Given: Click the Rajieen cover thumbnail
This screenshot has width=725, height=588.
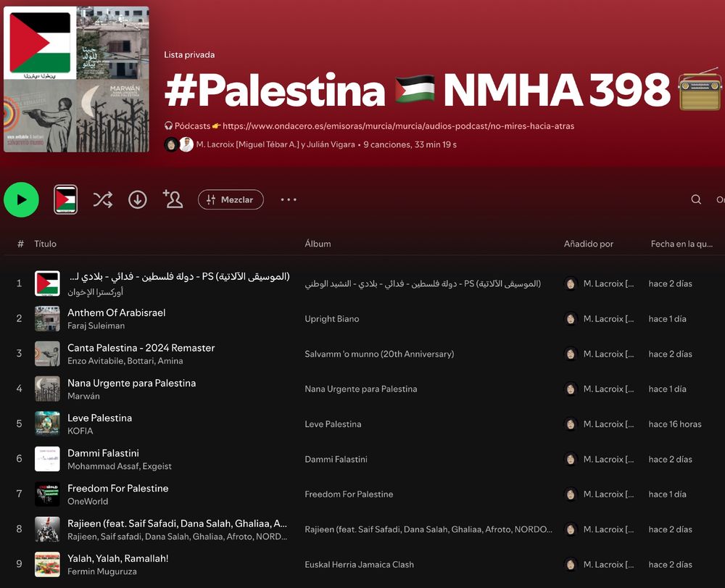Looking at the screenshot, I should coord(47,529).
